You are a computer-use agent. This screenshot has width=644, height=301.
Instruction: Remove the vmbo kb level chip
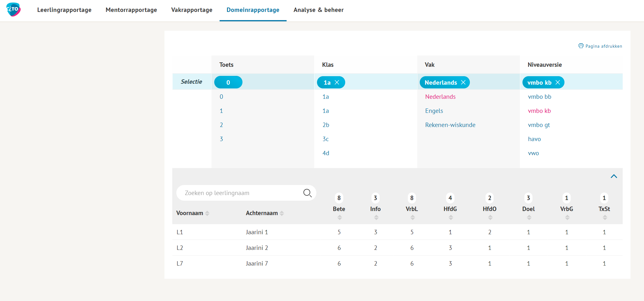point(558,82)
